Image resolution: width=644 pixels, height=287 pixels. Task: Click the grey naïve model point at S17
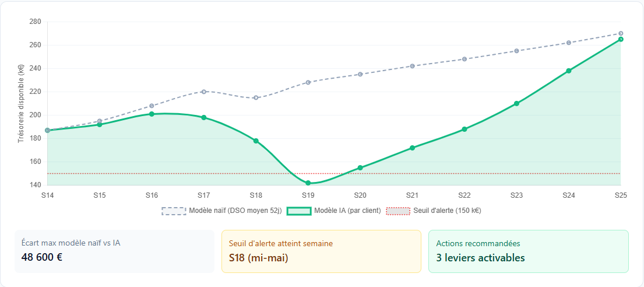click(204, 92)
